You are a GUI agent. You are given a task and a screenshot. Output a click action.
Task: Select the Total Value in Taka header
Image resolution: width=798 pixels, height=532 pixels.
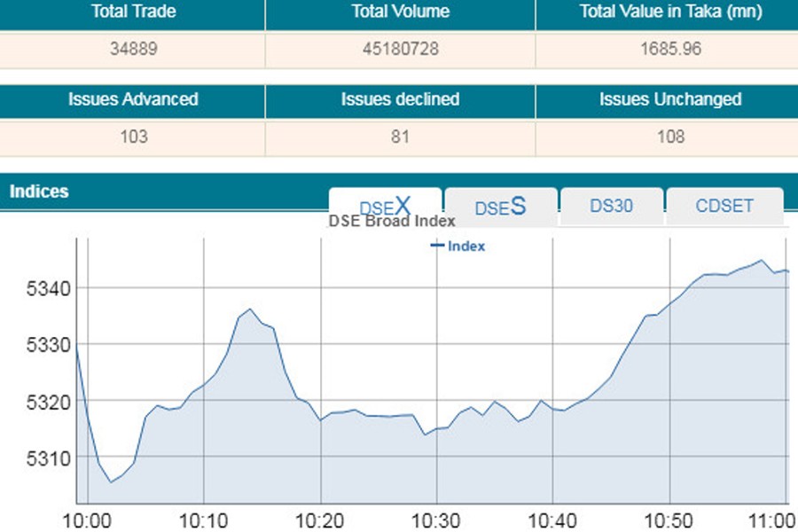tap(669, 12)
